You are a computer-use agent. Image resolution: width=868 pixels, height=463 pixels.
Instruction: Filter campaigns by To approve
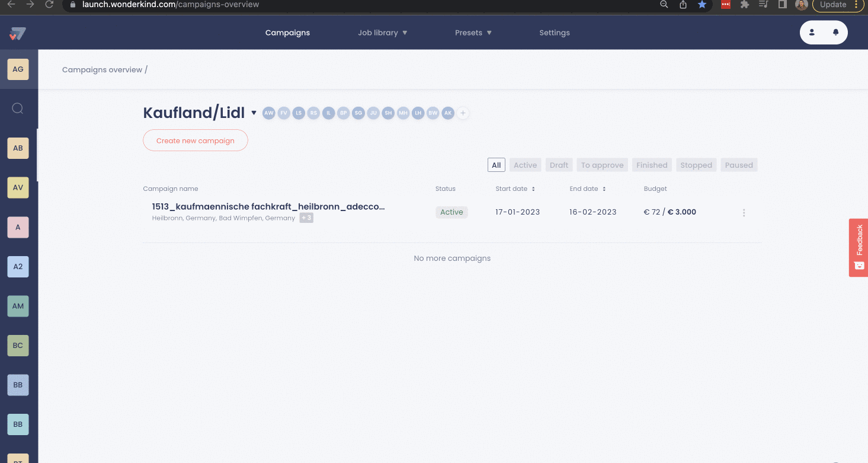coord(602,165)
